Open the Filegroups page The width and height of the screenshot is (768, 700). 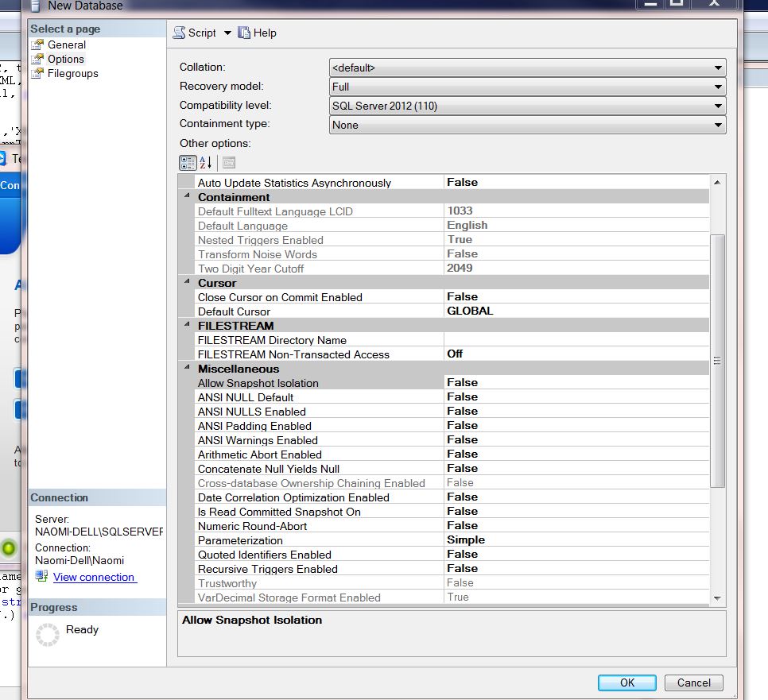coord(72,73)
